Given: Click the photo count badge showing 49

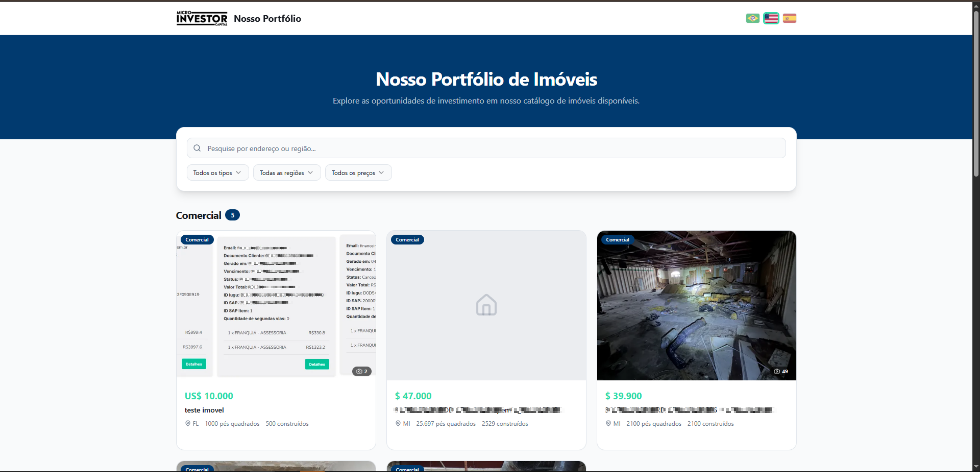Looking at the screenshot, I should (781, 371).
